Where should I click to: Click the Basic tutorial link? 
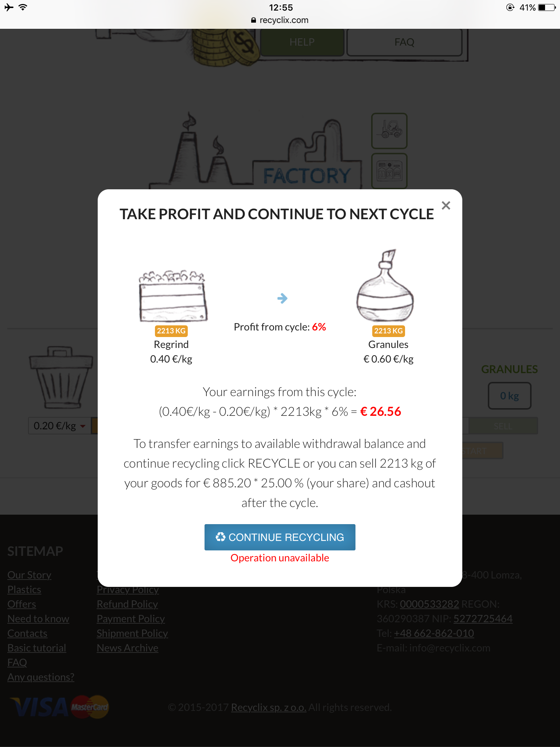pos(37,648)
